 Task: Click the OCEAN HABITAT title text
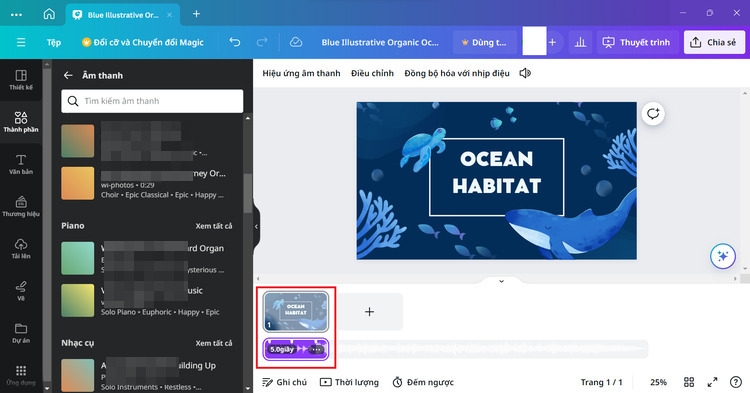click(496, 172)
